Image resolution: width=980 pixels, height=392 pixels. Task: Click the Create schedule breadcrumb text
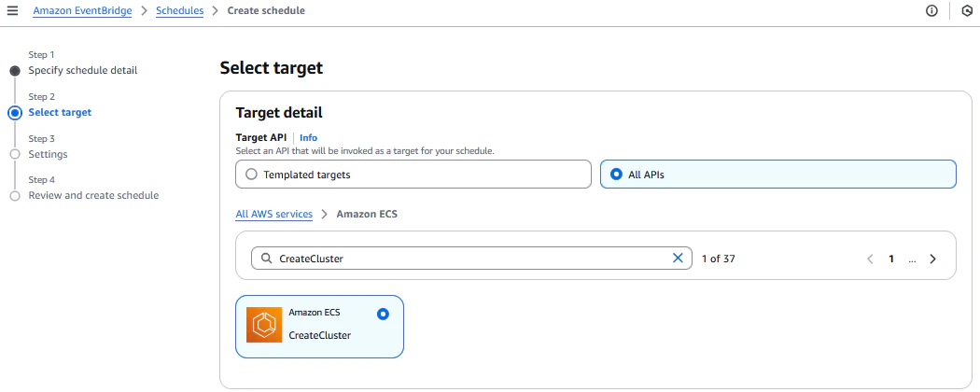pyautogui.click(x=266, y=10)
